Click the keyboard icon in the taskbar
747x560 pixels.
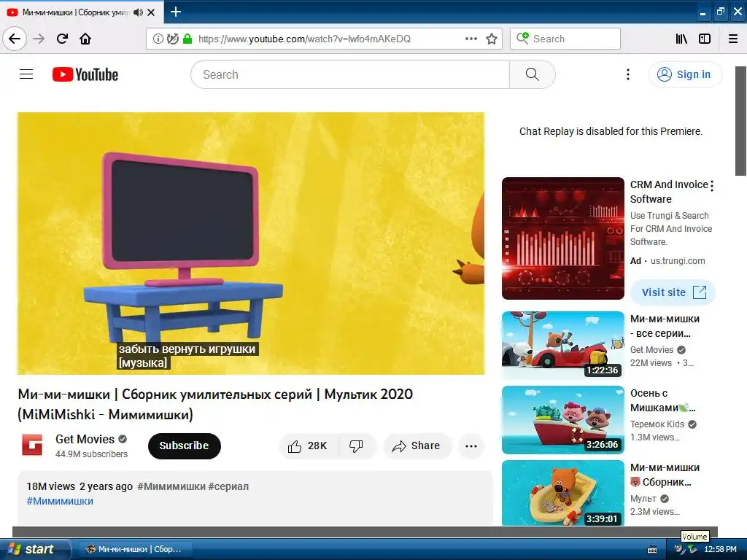click(652, 550)
